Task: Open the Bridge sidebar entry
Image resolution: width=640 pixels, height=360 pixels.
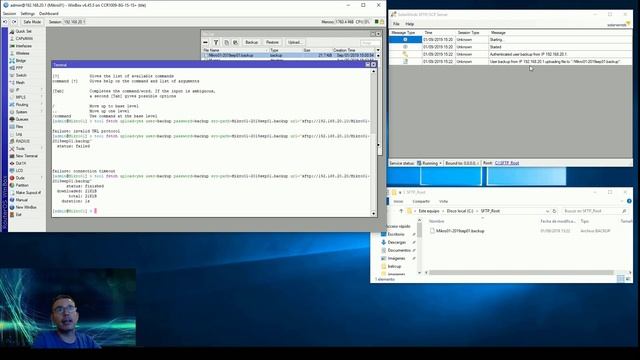Action: pos(21,61)
